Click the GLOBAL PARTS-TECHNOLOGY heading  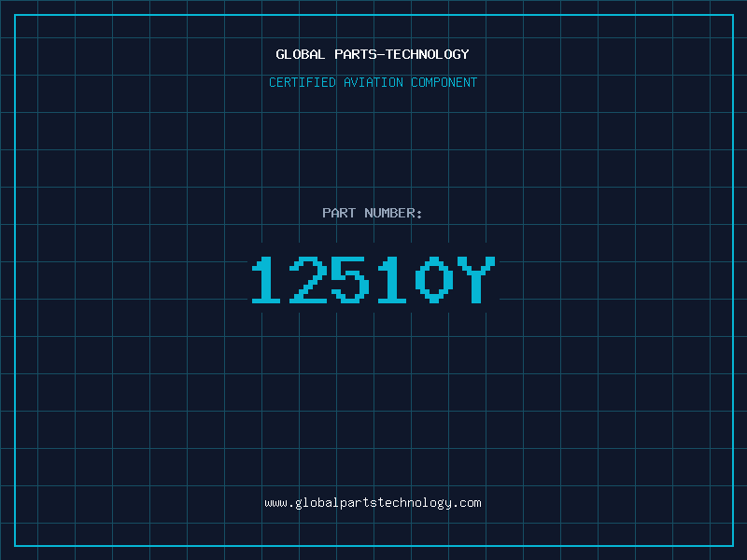coord(373,54)
